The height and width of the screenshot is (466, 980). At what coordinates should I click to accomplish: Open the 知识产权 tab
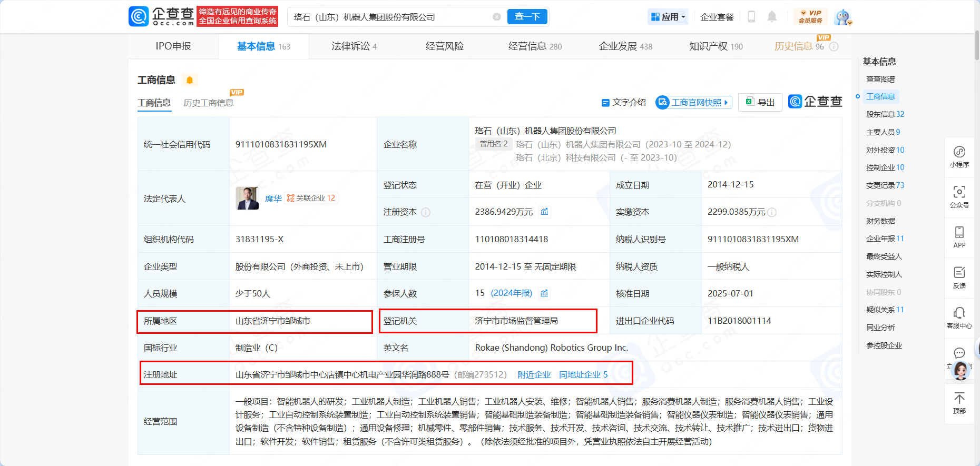click(716, 46)
